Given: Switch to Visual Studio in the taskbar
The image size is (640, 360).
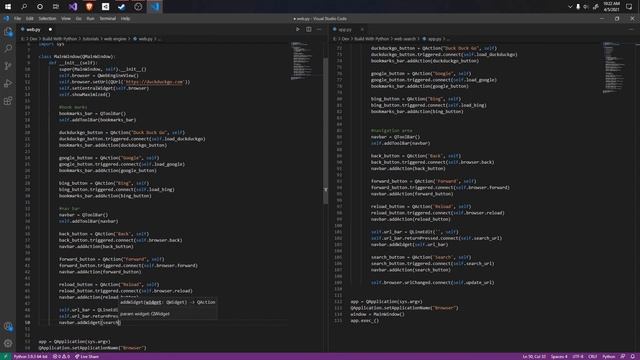Looking at the screenshot, I should pos(73,7).
